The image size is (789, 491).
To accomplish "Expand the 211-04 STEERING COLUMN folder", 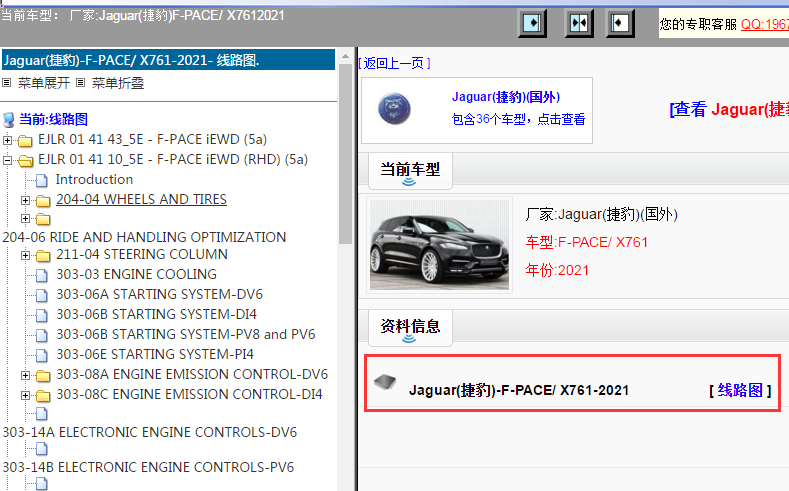I will (25, 256).
